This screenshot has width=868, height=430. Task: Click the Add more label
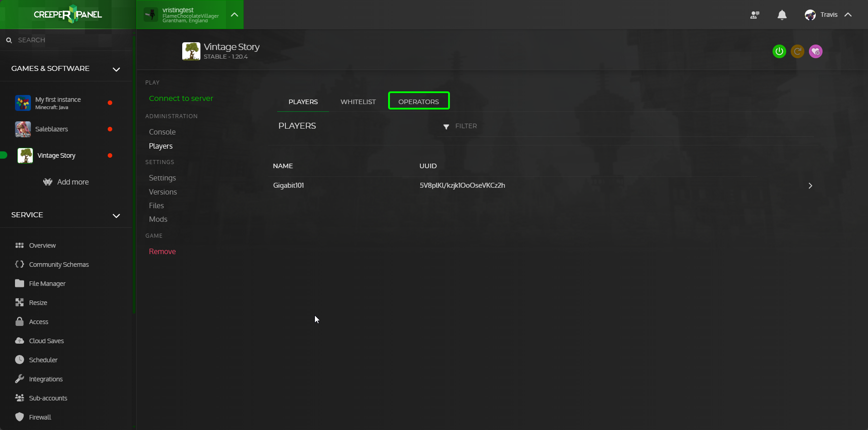(73, 182)
